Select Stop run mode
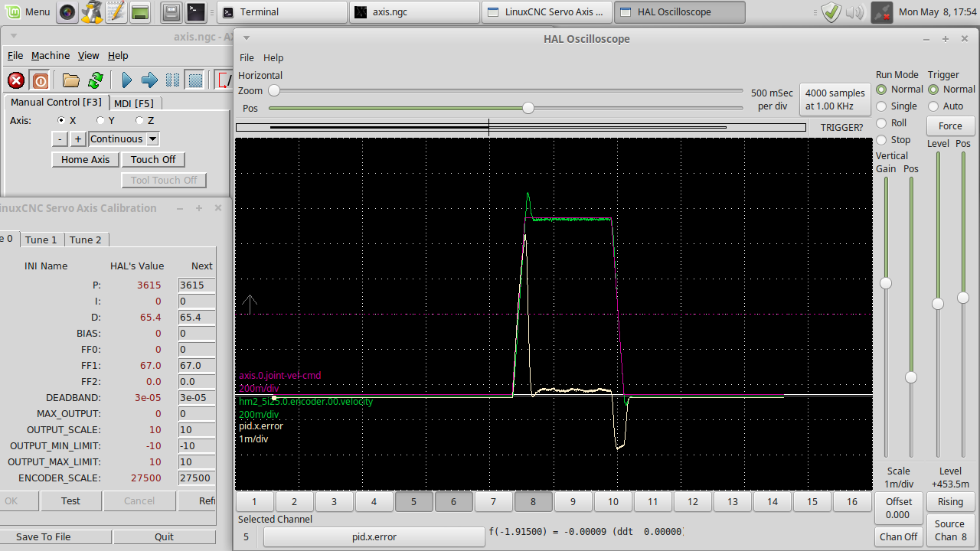Screen dimensions: 980x551 click(881, 140)
